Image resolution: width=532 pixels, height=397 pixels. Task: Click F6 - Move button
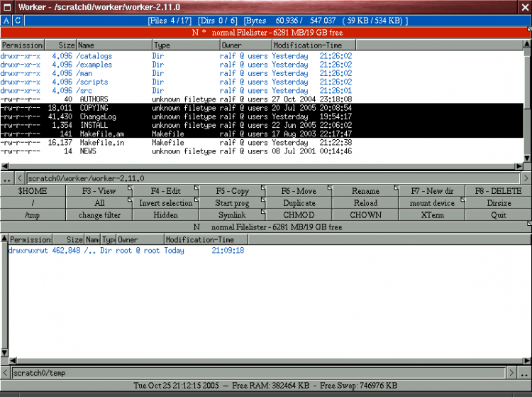click(299, 191)
